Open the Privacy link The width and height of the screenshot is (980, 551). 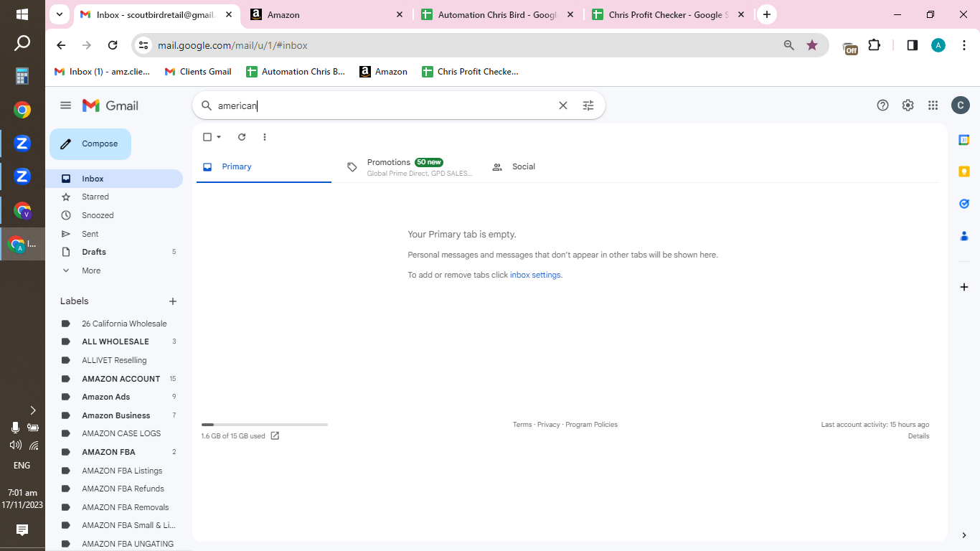coord(548,425)
